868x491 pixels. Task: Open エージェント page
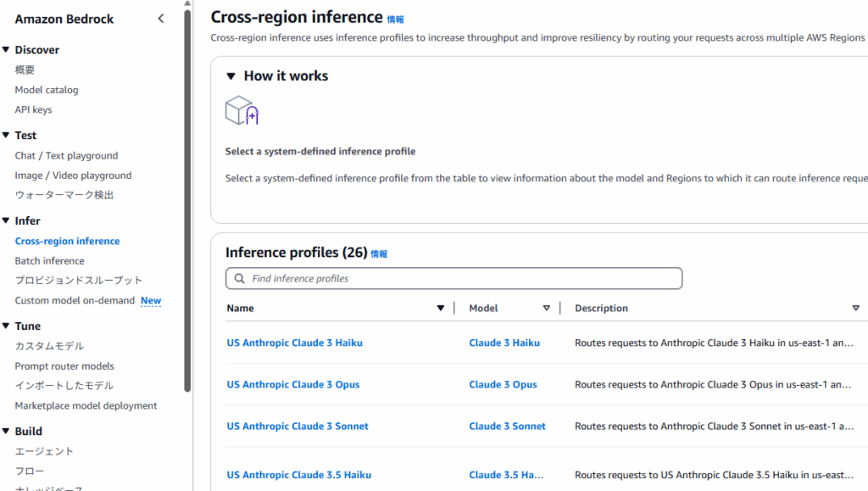[x=44, y=451]
